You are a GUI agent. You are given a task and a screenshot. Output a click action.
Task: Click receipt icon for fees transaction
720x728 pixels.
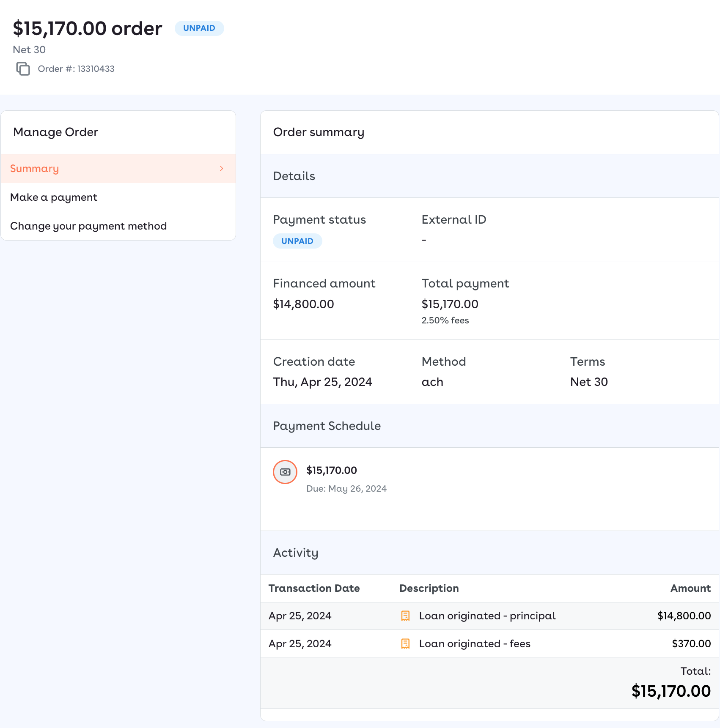[x=405, y=644]
